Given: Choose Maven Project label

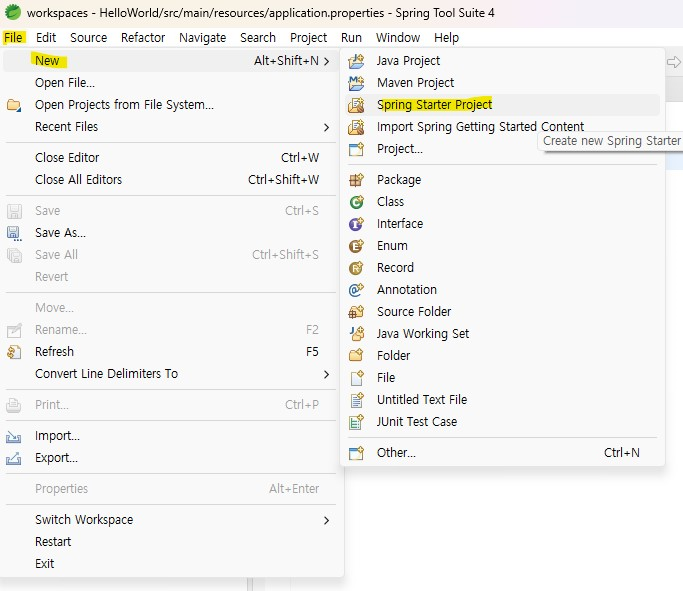Looking at the screenshot, I should (416, 83).
